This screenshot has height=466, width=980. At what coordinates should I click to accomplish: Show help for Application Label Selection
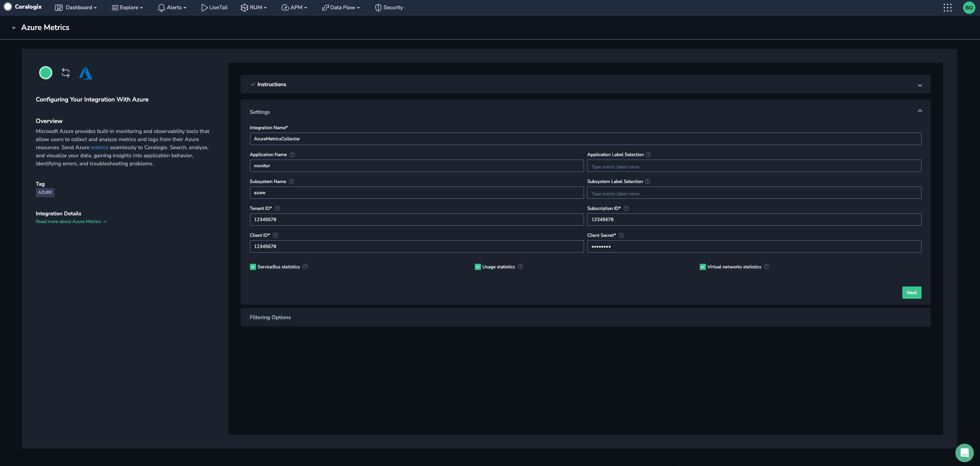point(648,155)
